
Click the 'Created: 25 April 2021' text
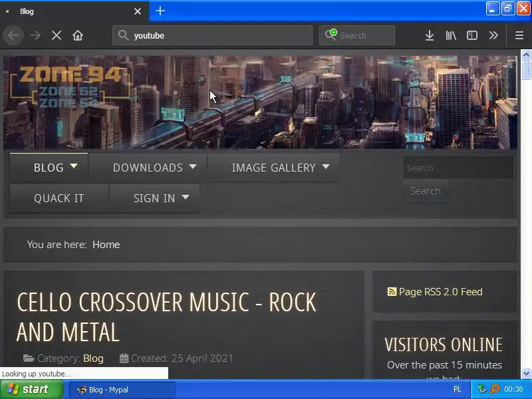point(182,358)
